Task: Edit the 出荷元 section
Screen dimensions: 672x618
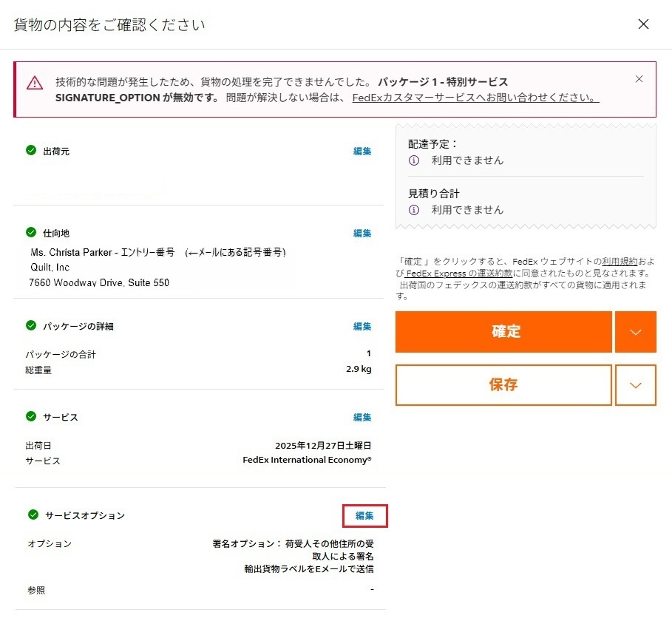Action: [362, 152]
